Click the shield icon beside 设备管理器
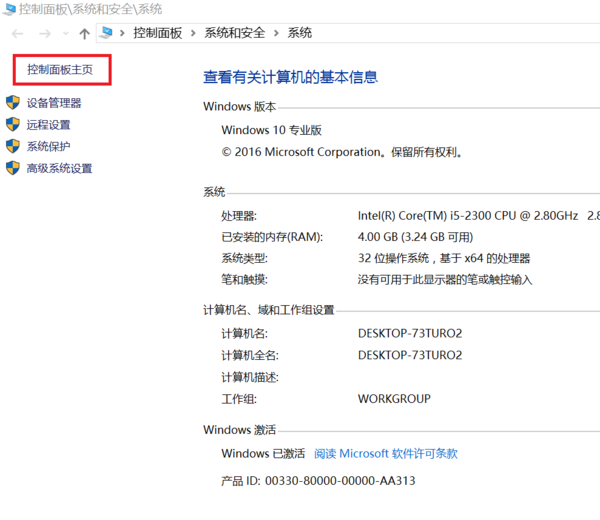Viewport: 600px width, 520px height. coord(13,103)
